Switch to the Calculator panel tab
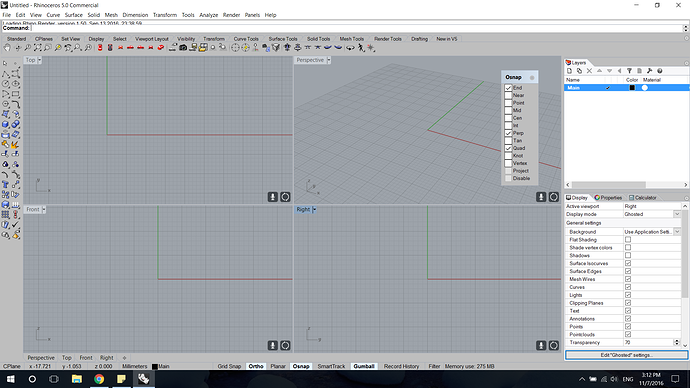Image resolution: width=690 pixels, height=388 pixels. pyautogui.click(x=643, y=198)
